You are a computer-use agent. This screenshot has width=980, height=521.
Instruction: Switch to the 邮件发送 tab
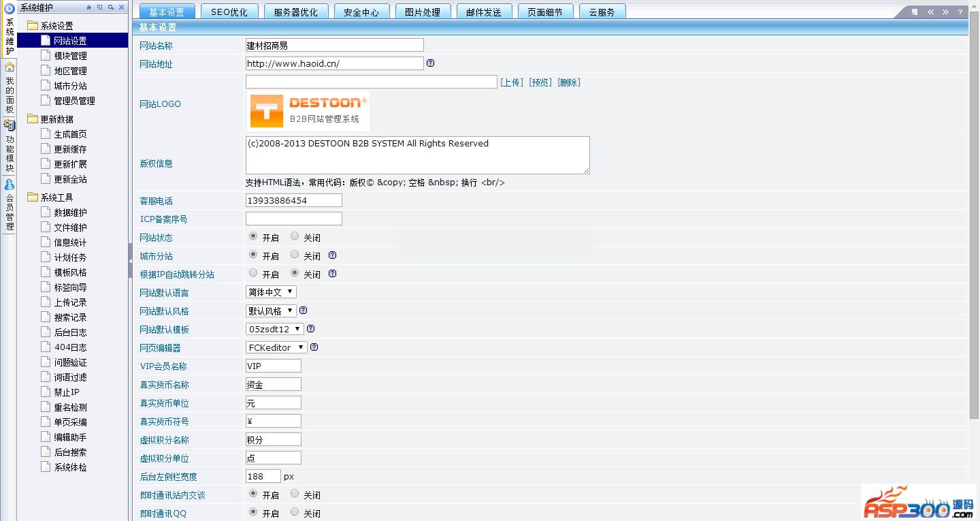(x=484, y=12)
